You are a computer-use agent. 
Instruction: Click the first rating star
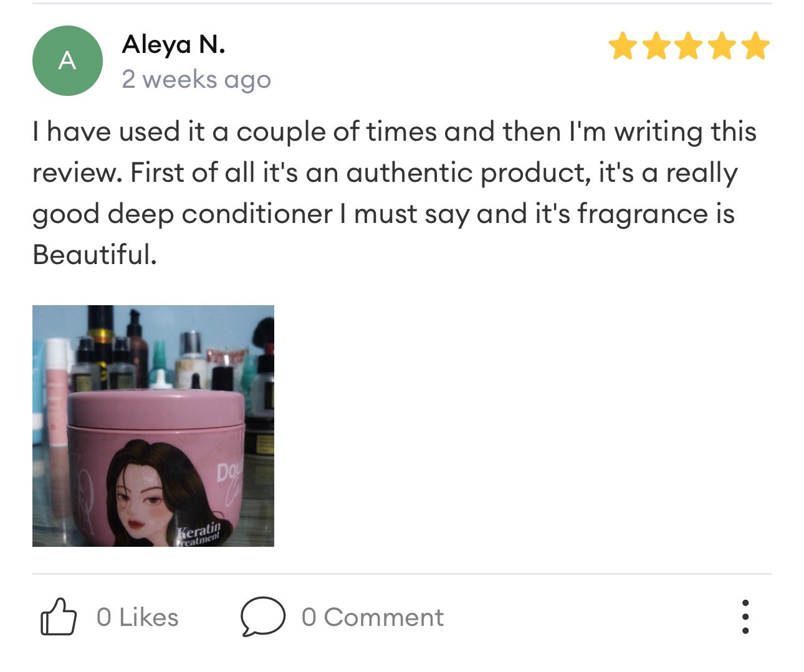(623, 47)
